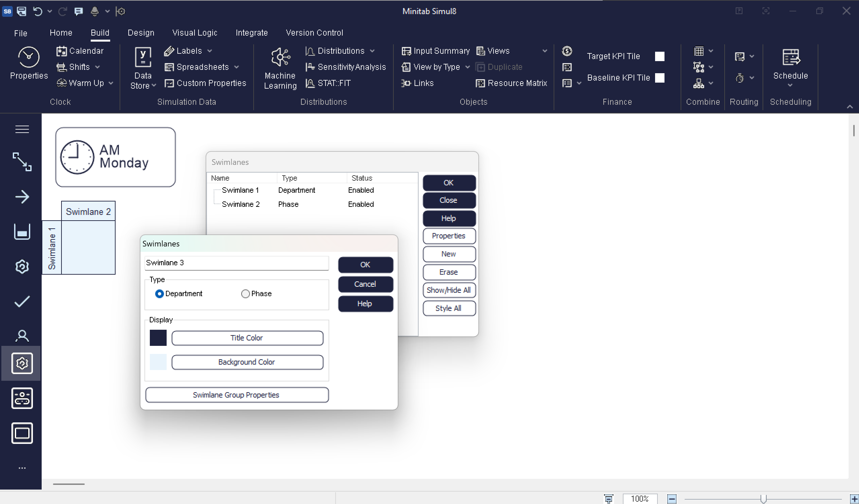859x504 pixels.
Task: Click the rectangle frame icon in the sidebar
Action: [22, 433]
